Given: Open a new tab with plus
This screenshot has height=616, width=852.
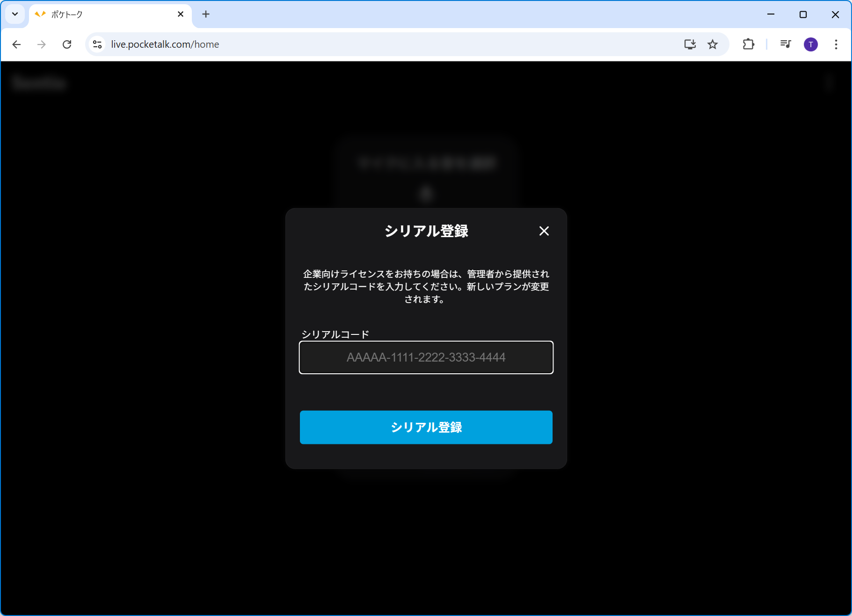Looking at the screenshot, I should [206, 14].
